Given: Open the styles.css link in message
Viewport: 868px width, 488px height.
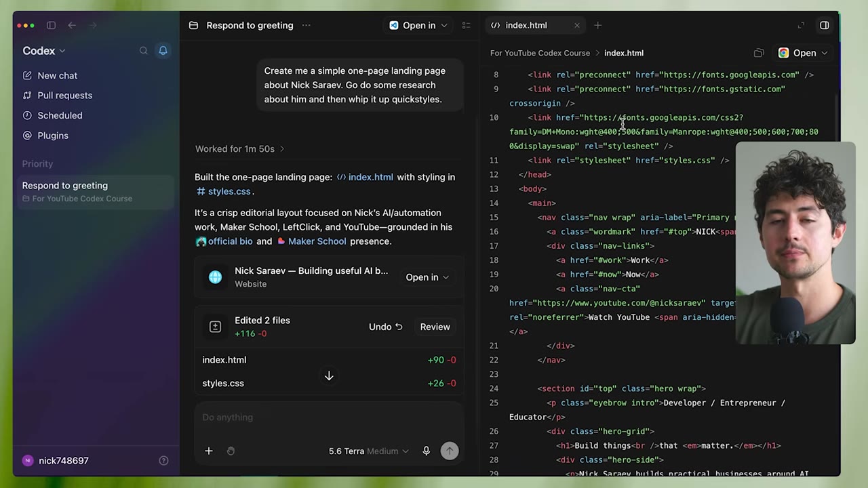Looking at the screenshot, I should click(x=224, y=191).
